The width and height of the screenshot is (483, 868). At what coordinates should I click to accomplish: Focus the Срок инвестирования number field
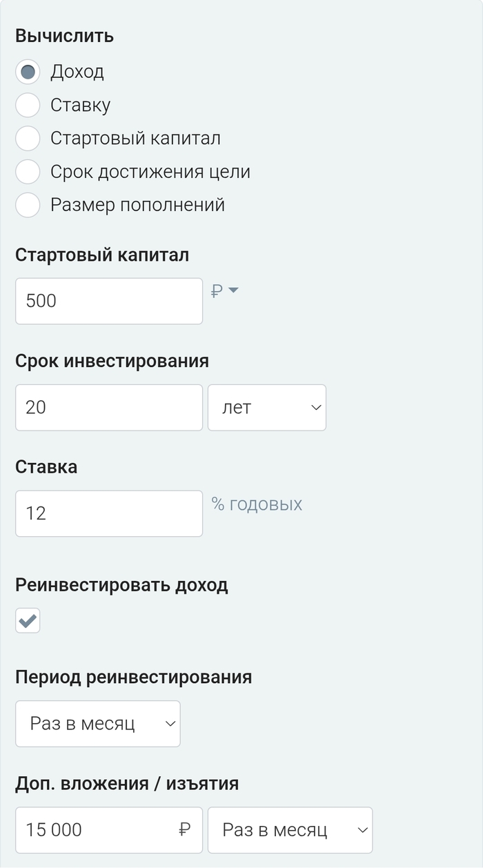(x=109, y=407)
